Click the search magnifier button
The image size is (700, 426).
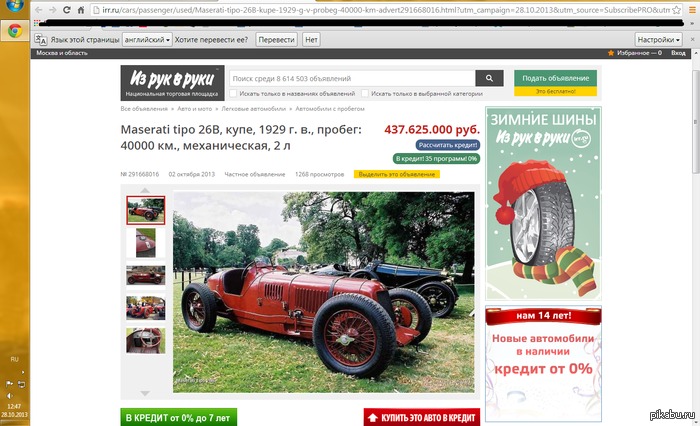point(489,78)
